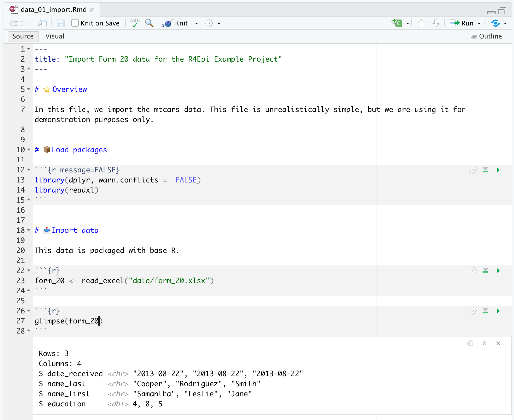Close the data_01_import.Rmd tab

click(x=92, y=10)
